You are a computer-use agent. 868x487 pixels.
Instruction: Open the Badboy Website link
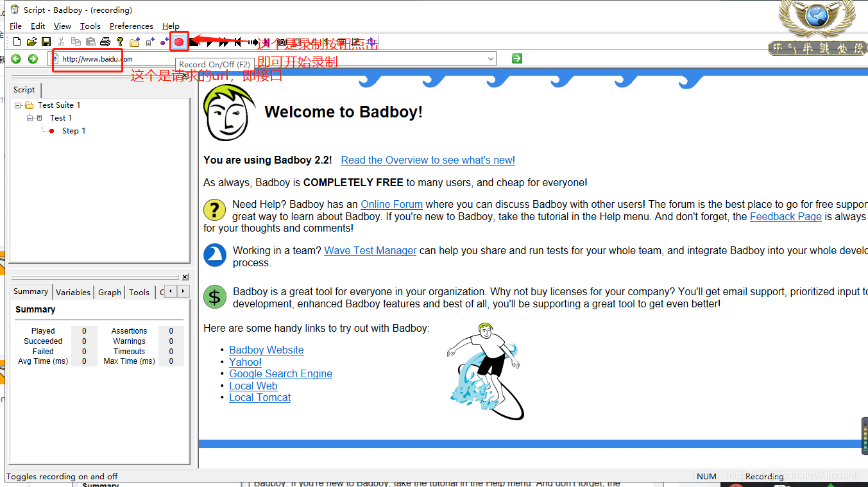(266, 350)
